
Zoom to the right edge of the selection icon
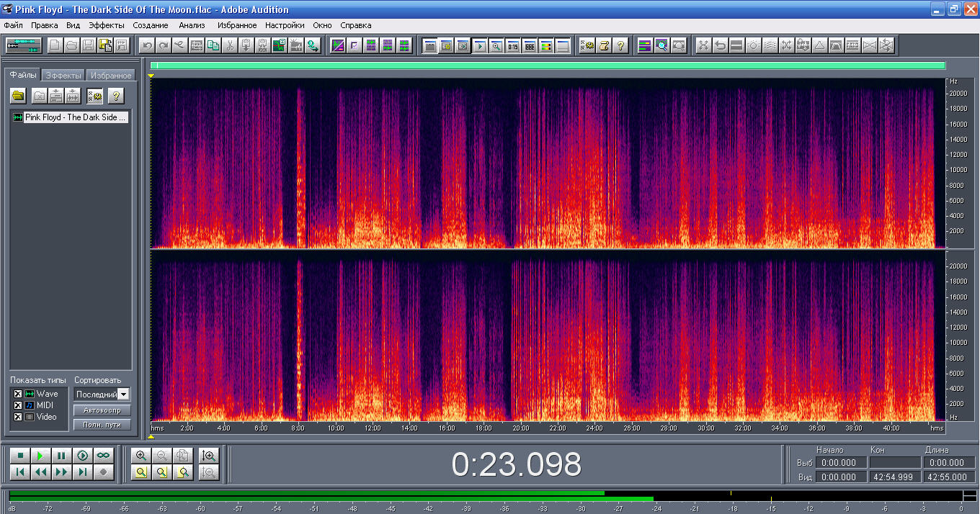(x=184, y=472)
